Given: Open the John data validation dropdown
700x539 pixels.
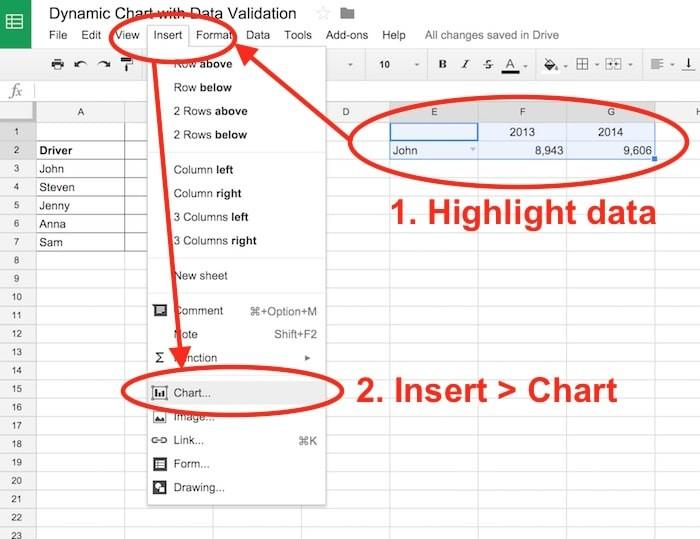Looking at the screenshot, I should point(473,150).
